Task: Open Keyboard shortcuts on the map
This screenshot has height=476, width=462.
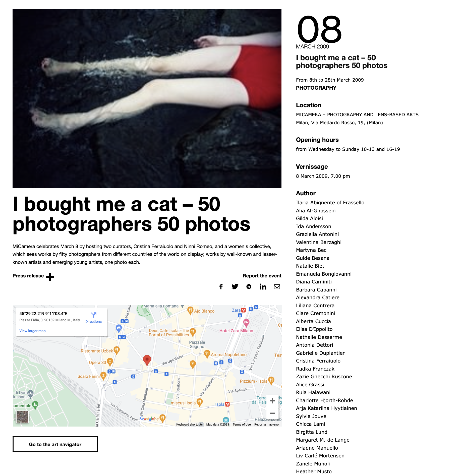Action: [x=189, y=425]
